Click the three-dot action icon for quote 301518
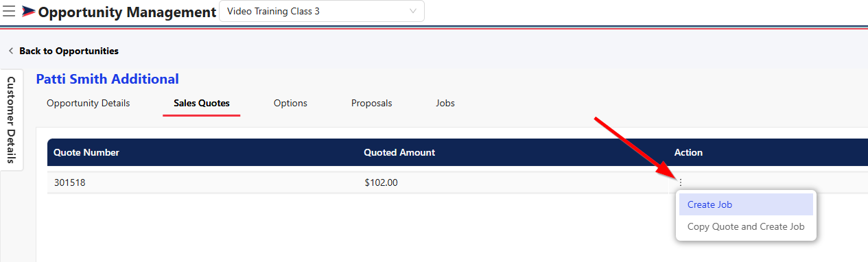The height and width of the screenshot is (262, 868). tap(681, 182)
